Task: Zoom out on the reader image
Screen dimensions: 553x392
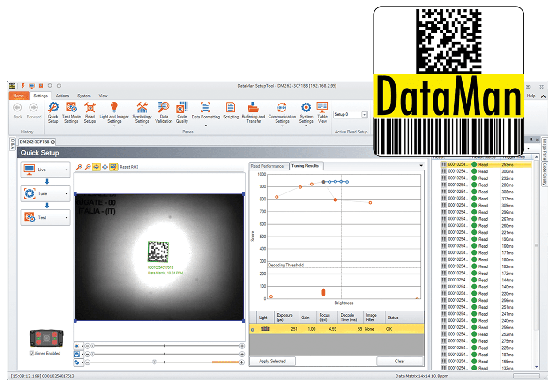Action: pyautogui.click(x=88, y=167)
